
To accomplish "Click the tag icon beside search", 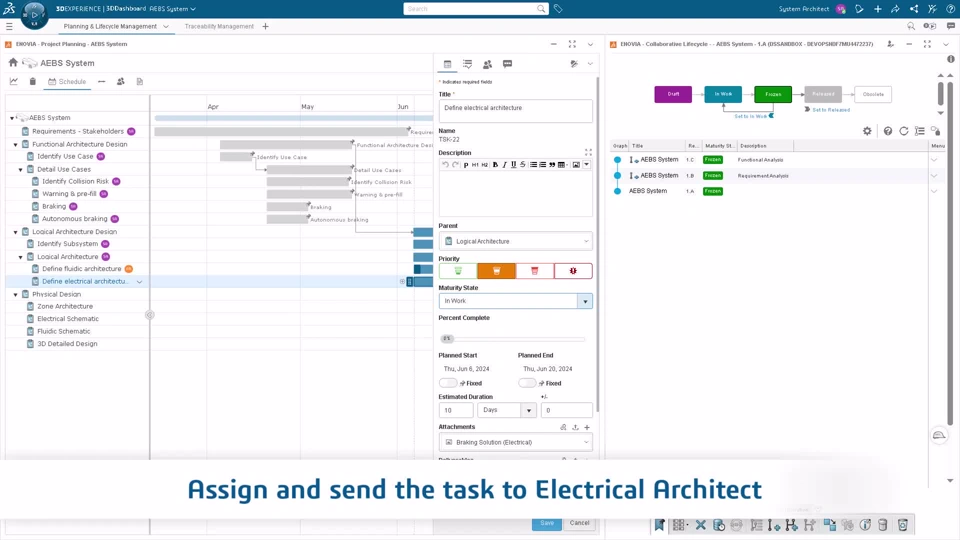I will point(558,9).
